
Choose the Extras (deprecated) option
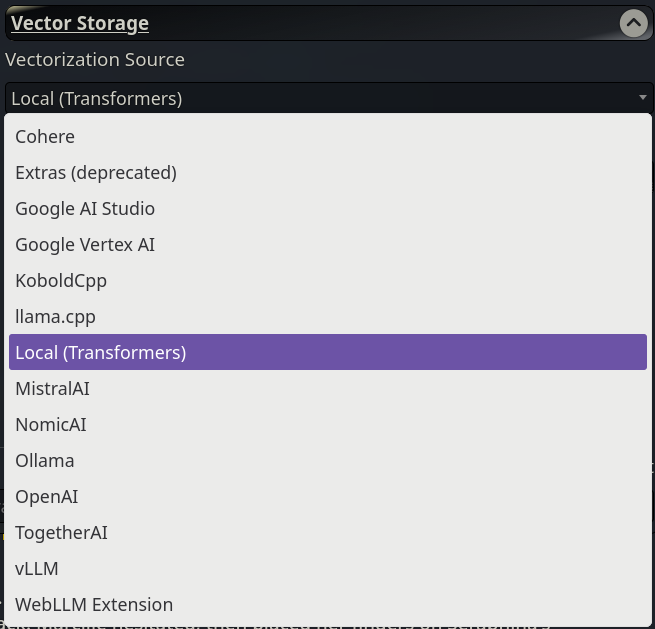click(96, 173)
